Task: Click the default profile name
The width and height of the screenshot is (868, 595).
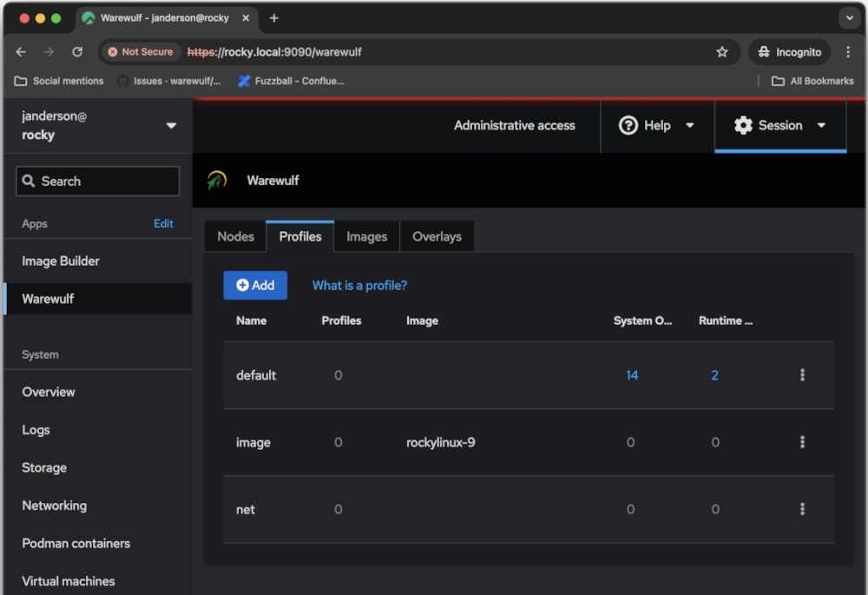Action: [256, 375]
